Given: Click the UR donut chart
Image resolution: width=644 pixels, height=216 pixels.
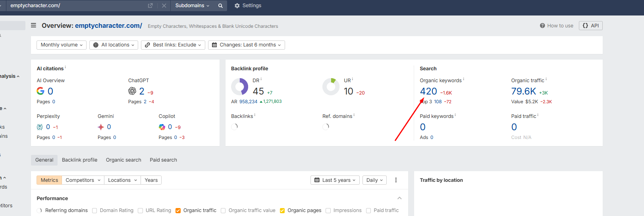Looking at the screenshot, I should click(x=331, y=87).
